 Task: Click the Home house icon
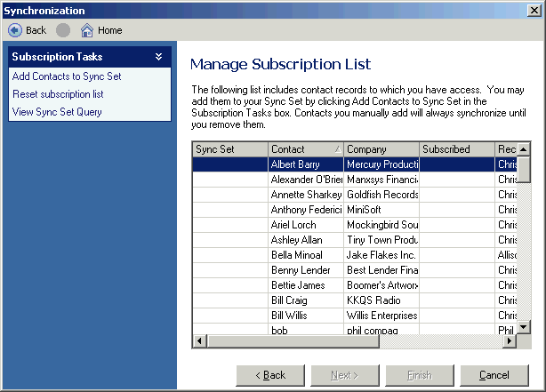(87, 30)
